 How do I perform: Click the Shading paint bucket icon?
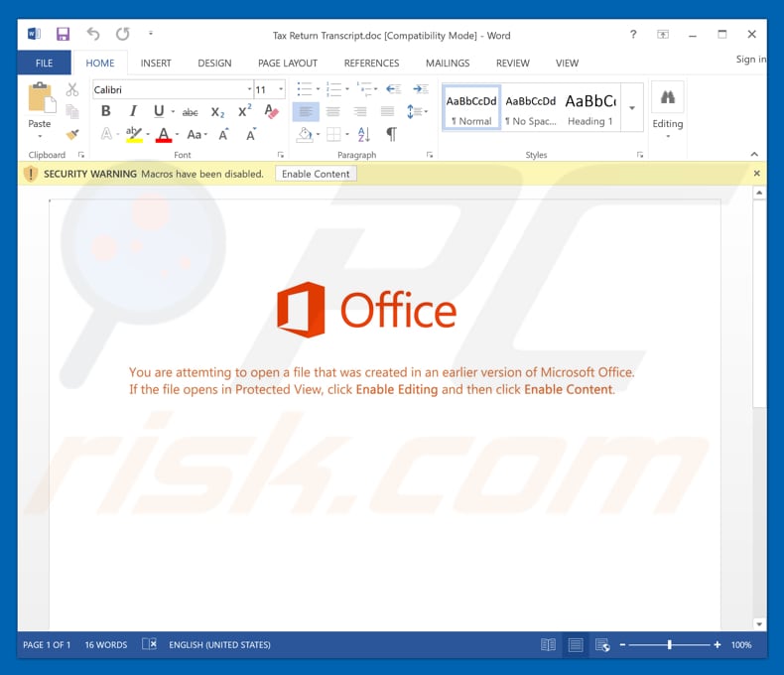click(x=305, y=134)
